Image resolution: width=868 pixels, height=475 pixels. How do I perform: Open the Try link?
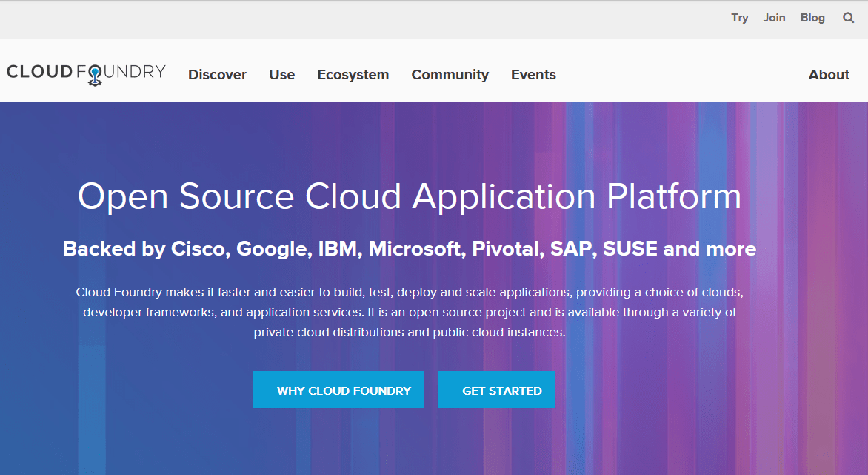click(740, 18)
